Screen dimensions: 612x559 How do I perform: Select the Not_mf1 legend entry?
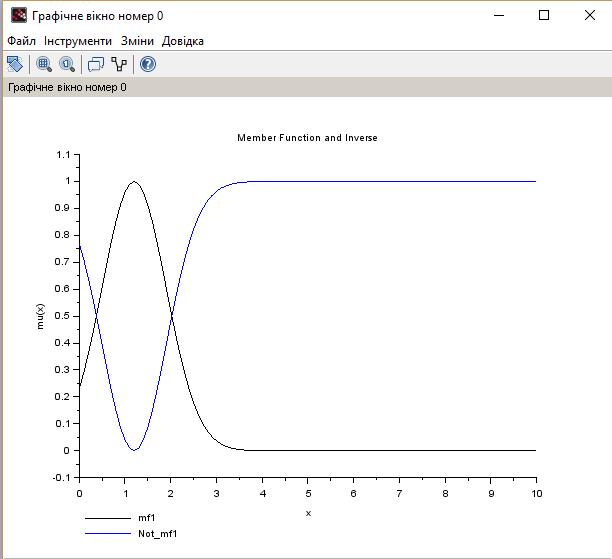coord(158,534)
